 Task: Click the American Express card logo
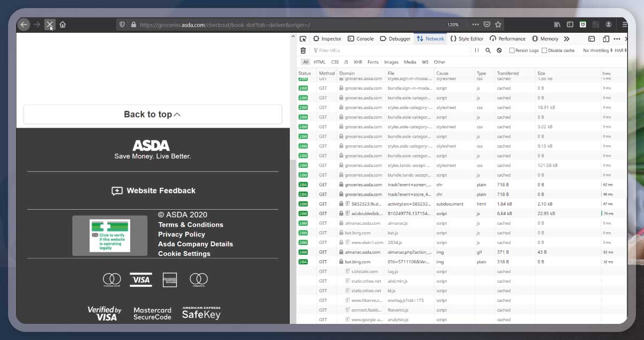(x=170, y=279)
